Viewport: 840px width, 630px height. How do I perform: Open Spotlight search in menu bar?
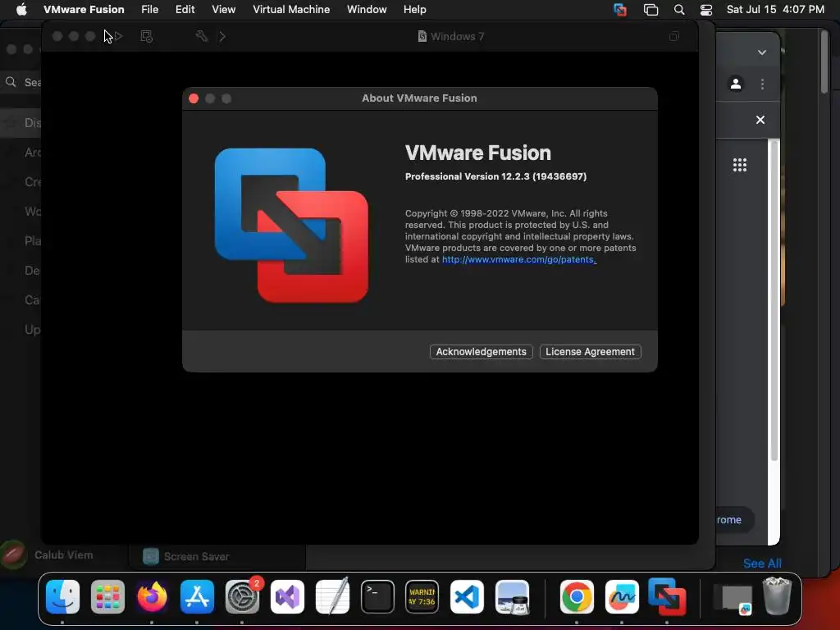[x=678, y=10]
